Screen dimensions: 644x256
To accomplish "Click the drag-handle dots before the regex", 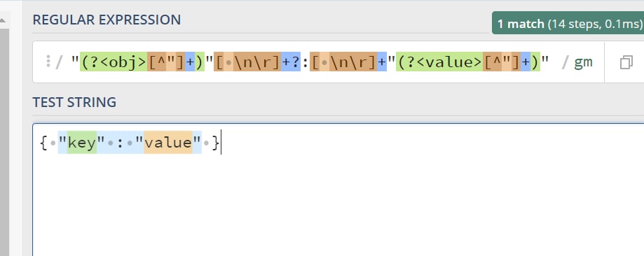I will tap(48, 62).
